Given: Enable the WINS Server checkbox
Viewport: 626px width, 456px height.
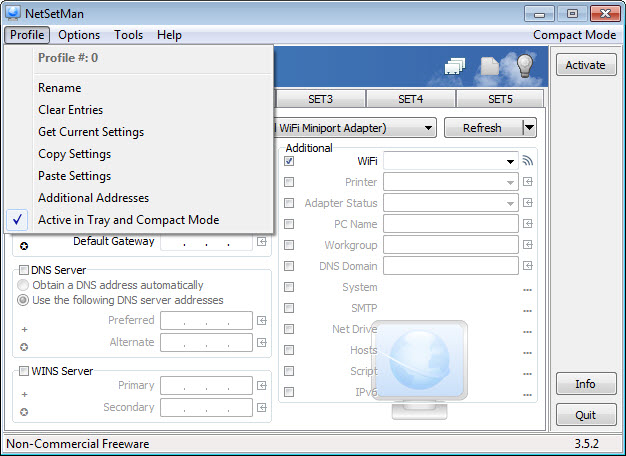Looking at the screenshot, I should 24,371.
